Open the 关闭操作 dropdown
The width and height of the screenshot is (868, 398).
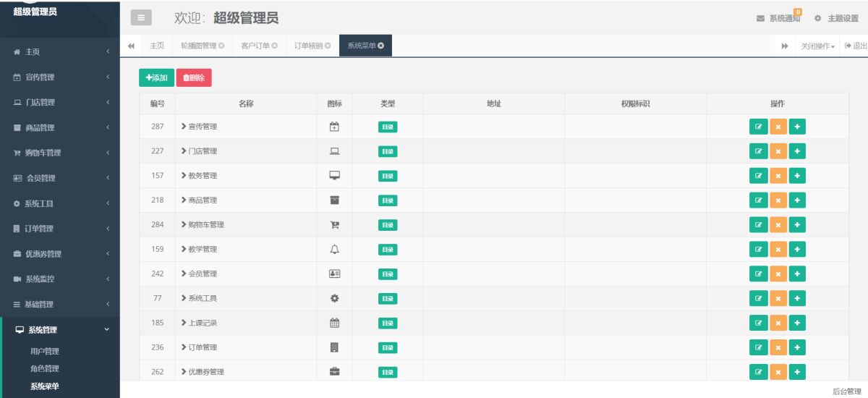817,46
